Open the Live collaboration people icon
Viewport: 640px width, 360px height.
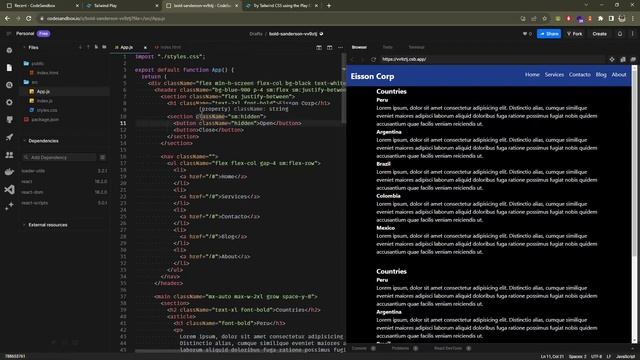pyautogui.click(x=9, y=155)
